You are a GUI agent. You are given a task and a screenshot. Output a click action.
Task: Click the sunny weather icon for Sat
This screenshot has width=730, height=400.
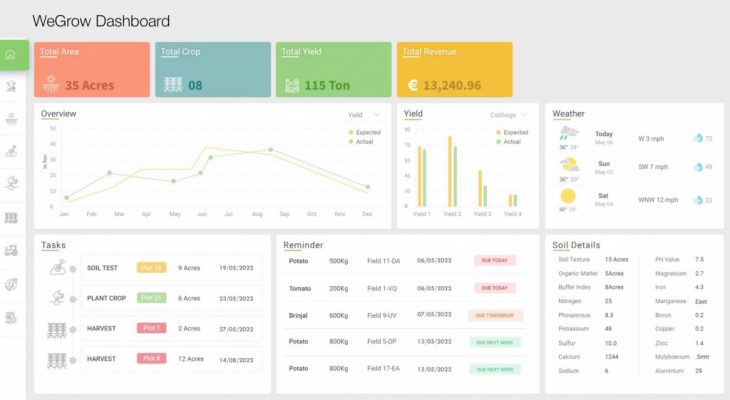(568, 197)
